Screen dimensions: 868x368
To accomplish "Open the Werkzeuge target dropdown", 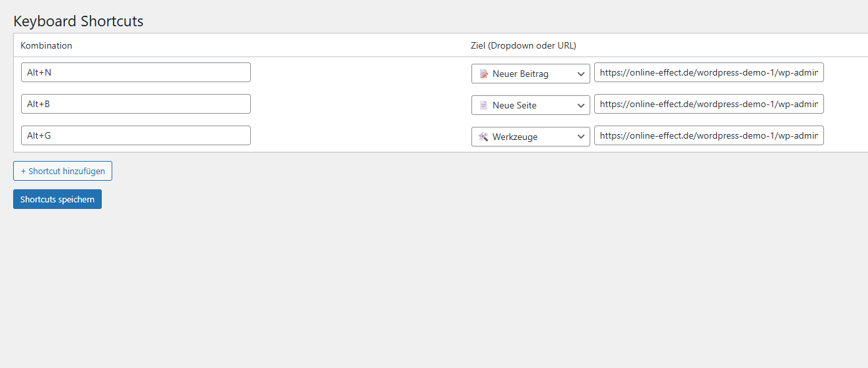I will coord(531,137).
